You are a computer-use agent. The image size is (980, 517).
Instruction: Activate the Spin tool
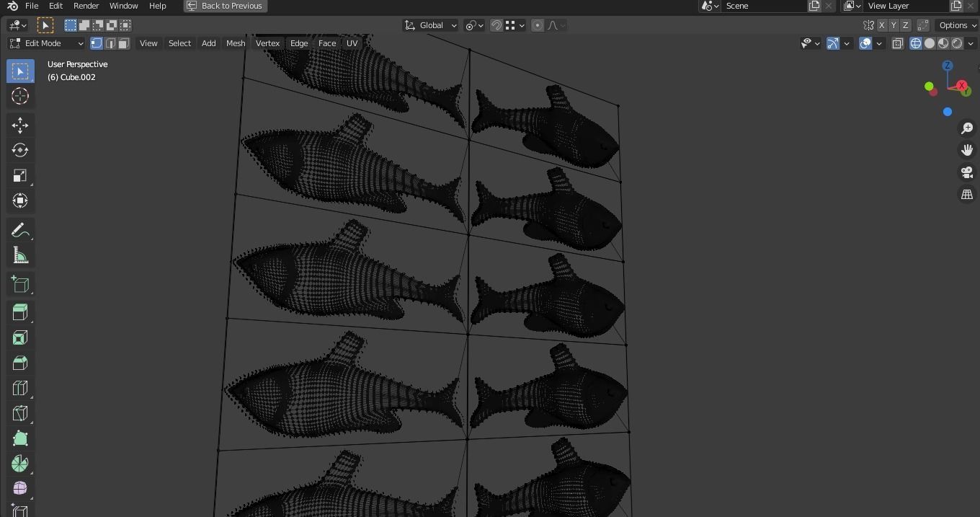(20, 464)
